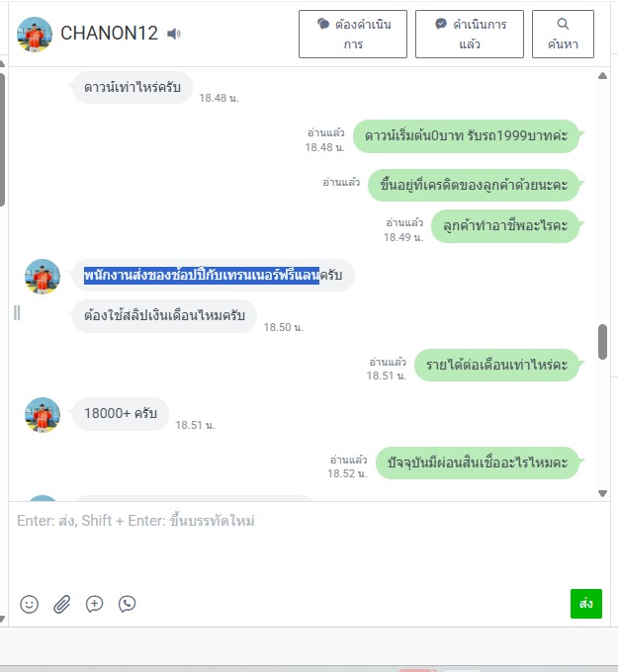Click the panel resize handle at left edge
The width and height of the screenshot is (618, 672).
click(17, 313)
